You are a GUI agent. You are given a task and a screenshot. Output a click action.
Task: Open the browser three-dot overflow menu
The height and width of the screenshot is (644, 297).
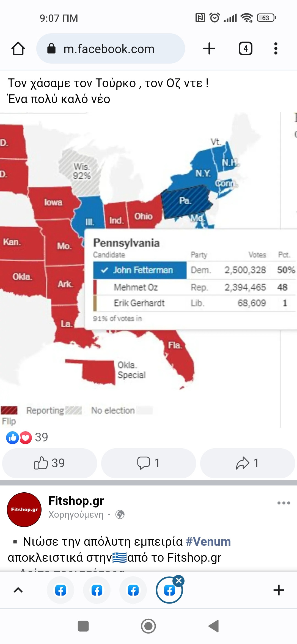(x=276, y=49)
